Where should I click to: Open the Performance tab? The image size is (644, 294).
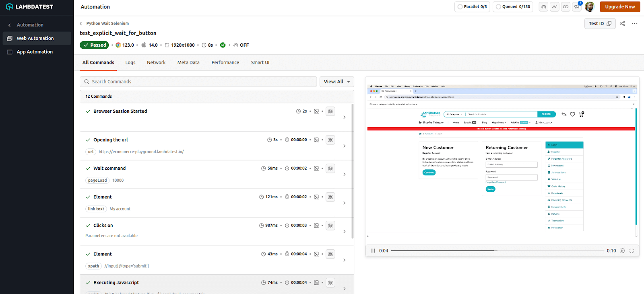tap(225, 63)
